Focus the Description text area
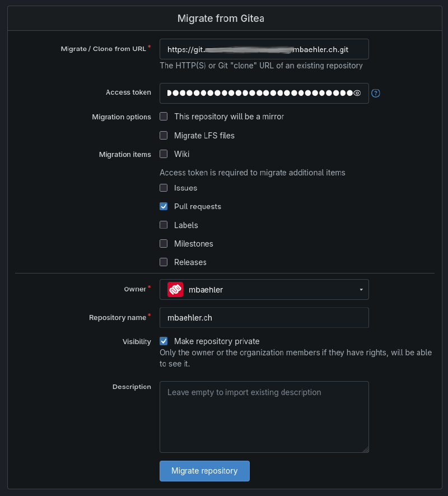Viewport: 448px width, 496px height. 264,416
